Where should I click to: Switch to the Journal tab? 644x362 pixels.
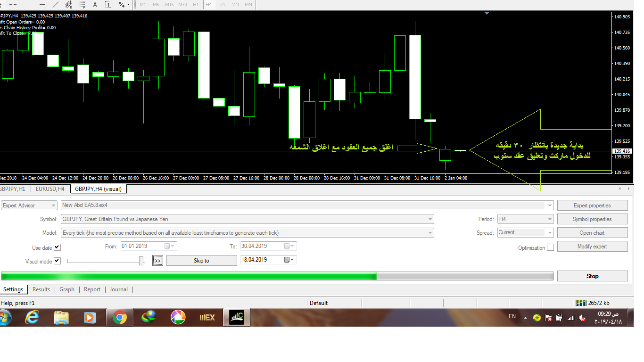coord(119,289)
